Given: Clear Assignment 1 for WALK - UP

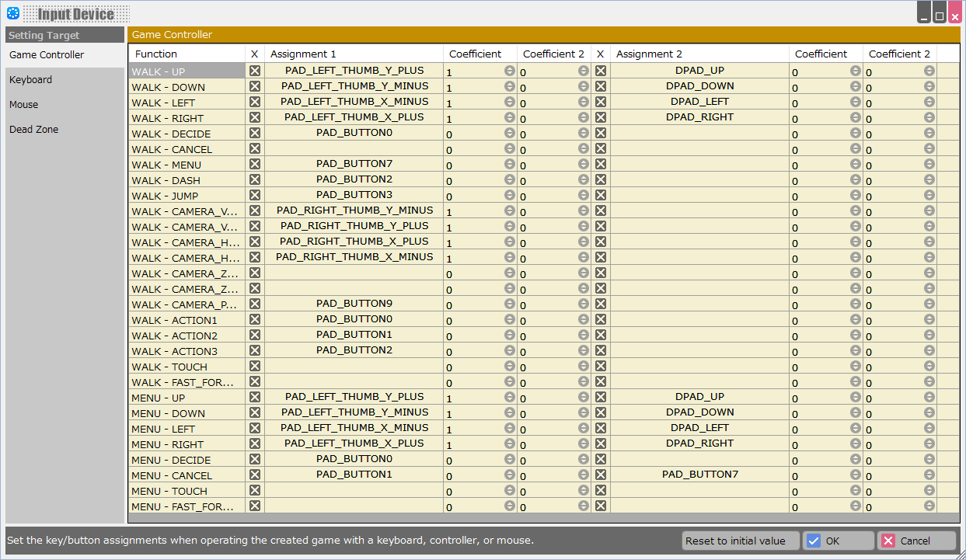Looking at the screenshot, I should click(x=255, y=71).
